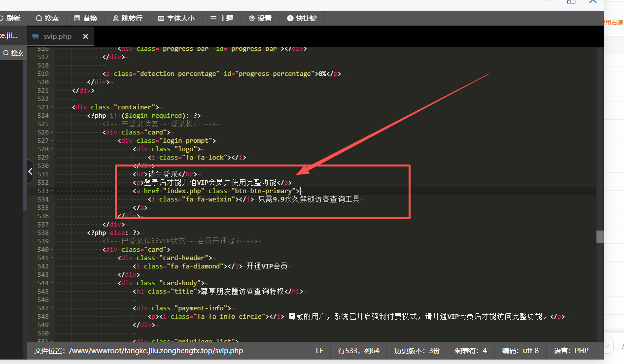Open the 替换 replace tool
The width and height of the screenshot is (624, 364).
[86, 18]
